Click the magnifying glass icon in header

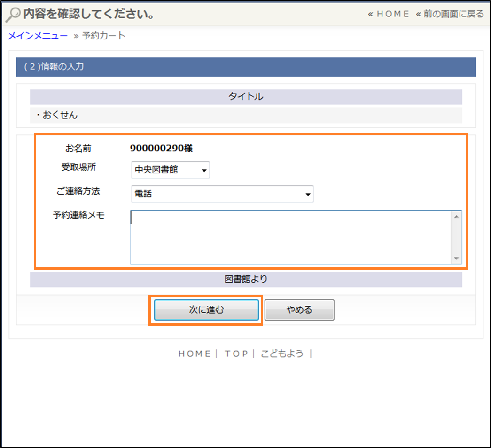[x=13, y=15]
